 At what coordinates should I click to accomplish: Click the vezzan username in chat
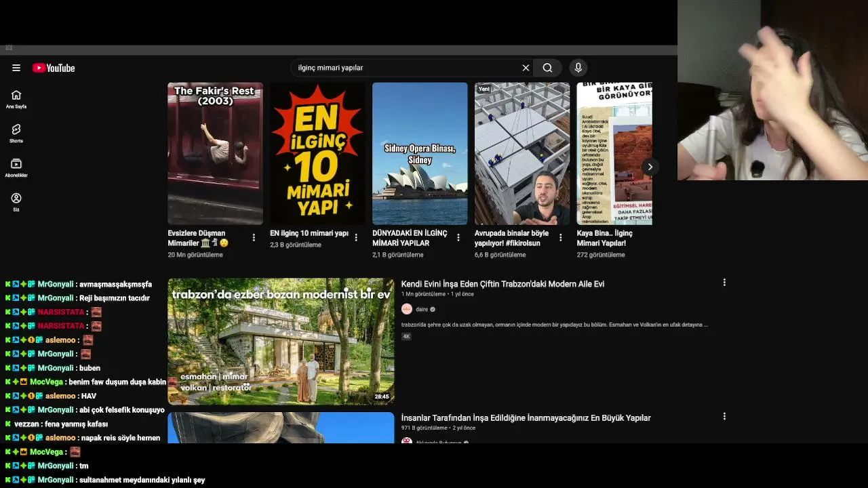coord(26,424)
